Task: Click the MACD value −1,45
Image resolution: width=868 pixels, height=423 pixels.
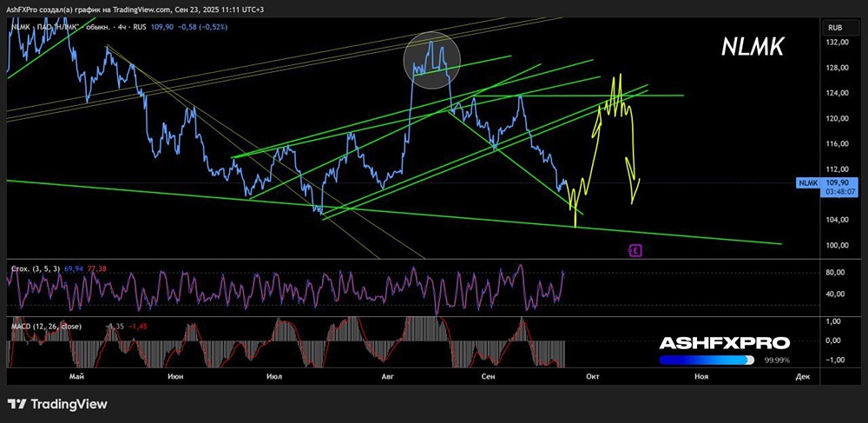Action: (137, 327)
